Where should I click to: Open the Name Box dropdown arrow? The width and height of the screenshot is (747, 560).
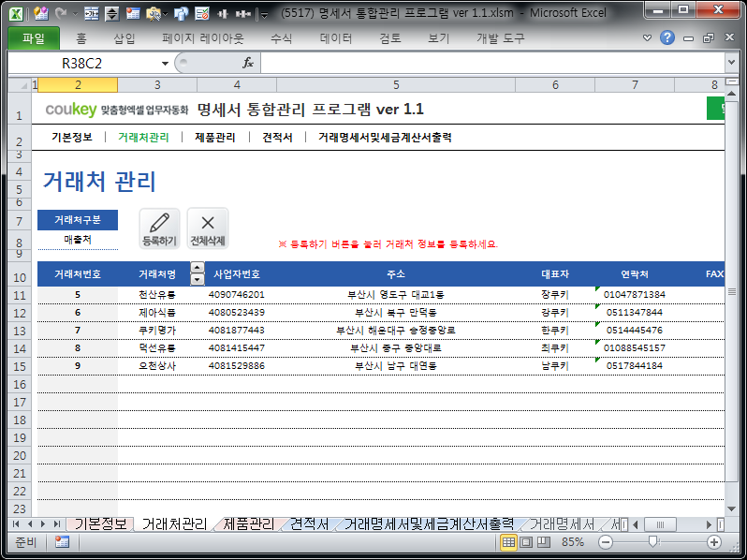(165, 63)
